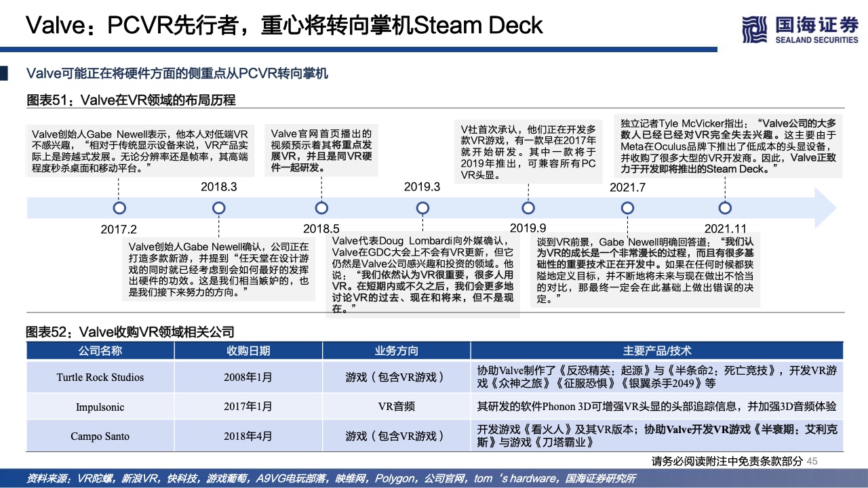Click the acquisition date '2008年1月'
The image size is (868, 488).
[248, 378]
